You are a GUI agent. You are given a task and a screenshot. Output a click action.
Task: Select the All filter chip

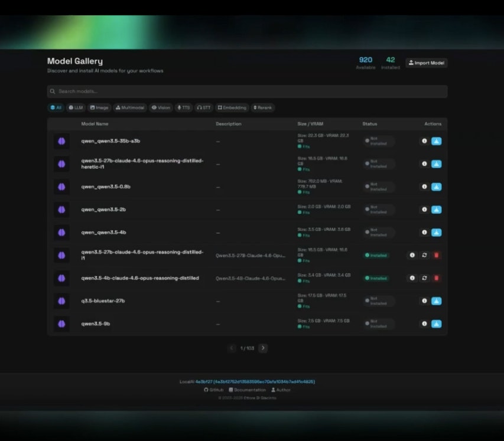point(56,107)
